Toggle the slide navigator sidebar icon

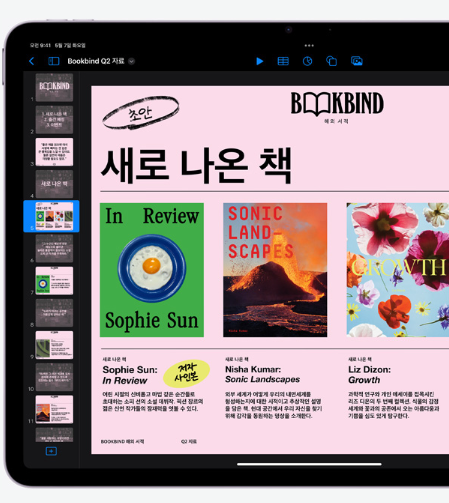pos(54,61)
